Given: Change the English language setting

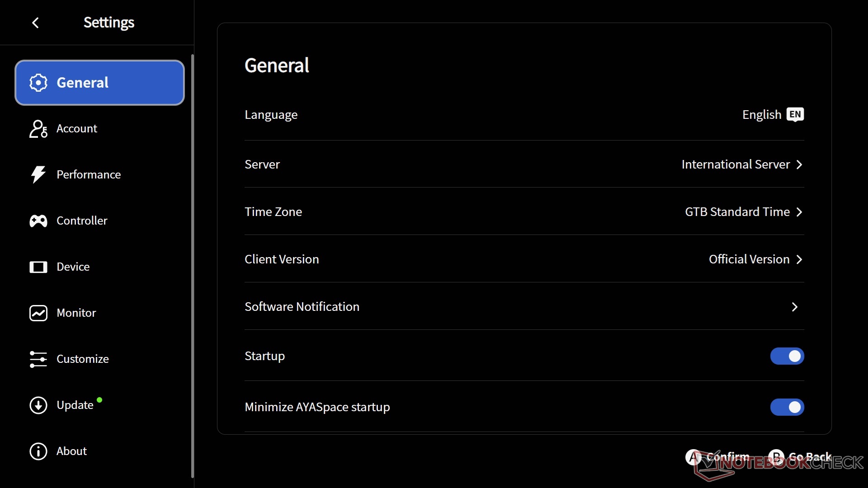Looking at the screenshot, I should point(772,115).
